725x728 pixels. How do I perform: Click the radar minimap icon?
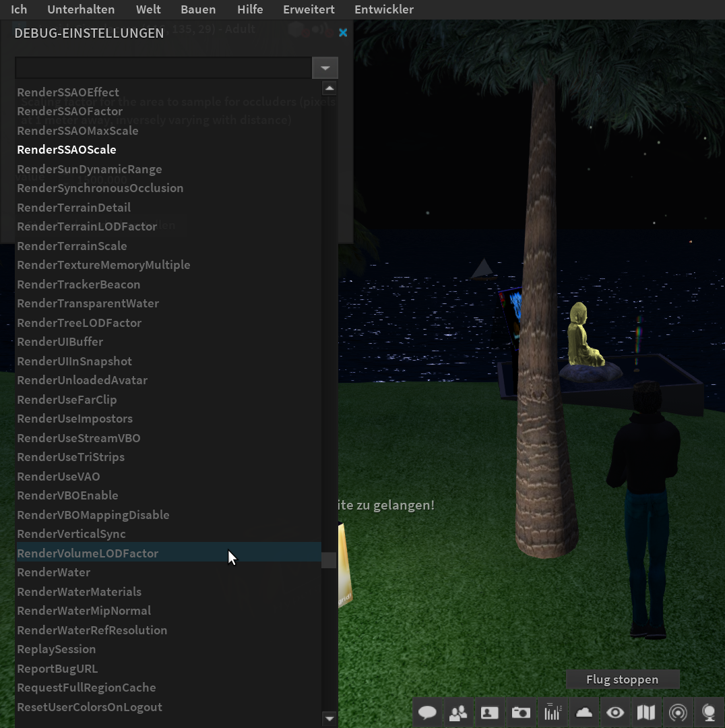pos(678,712)
